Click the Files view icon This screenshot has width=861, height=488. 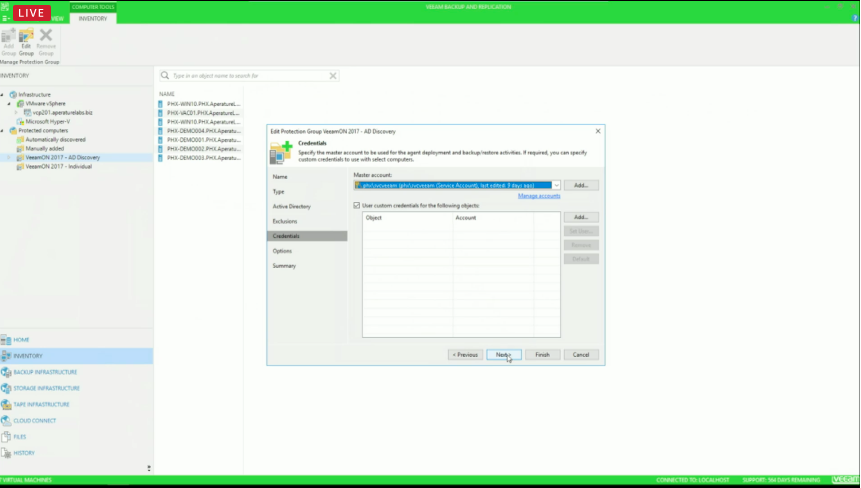tap(7, 437)
